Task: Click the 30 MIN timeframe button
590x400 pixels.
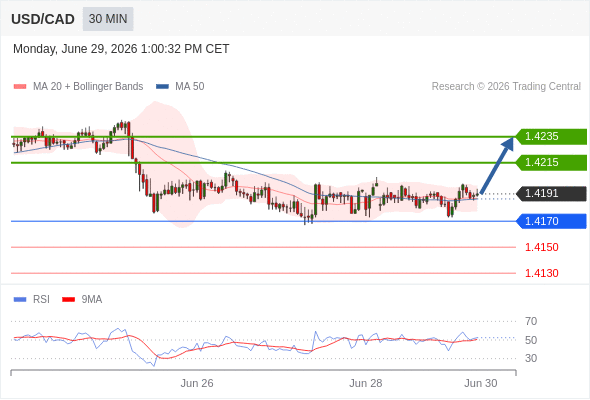Action: 108,19
